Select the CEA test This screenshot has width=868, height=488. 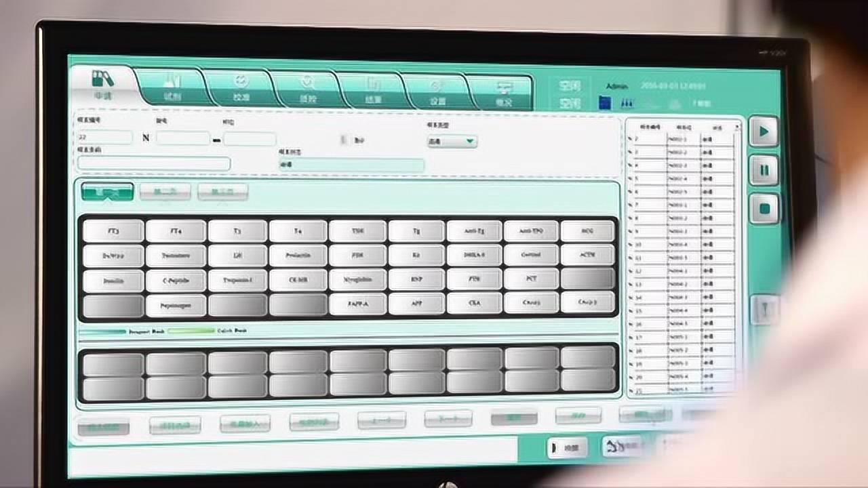[475, 304]
